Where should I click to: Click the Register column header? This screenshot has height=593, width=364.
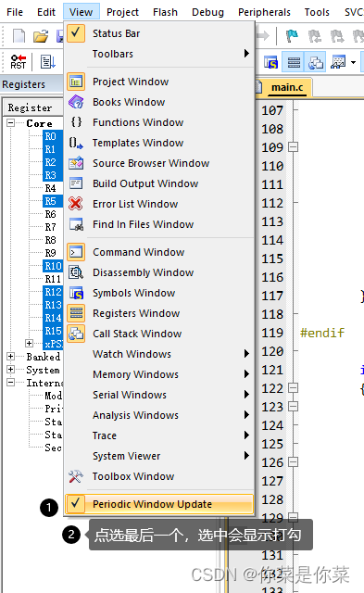click(33, 107)
